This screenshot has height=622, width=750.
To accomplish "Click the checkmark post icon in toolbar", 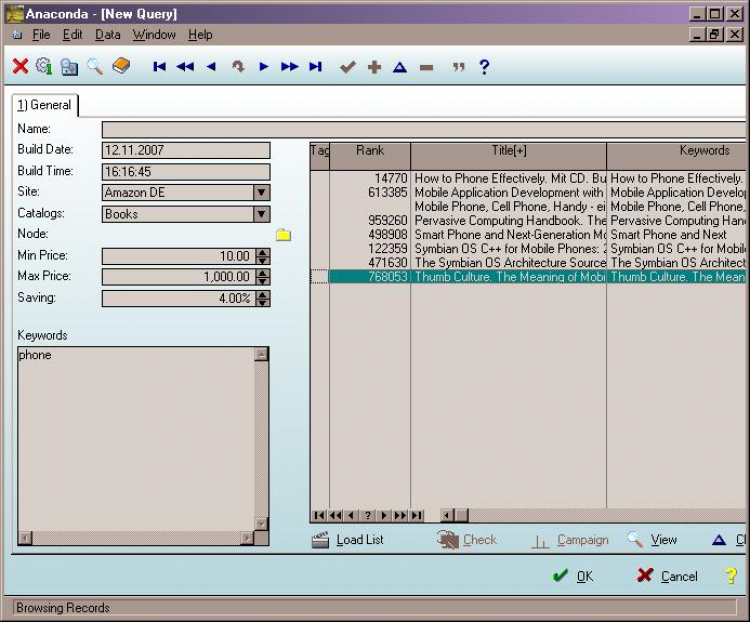I will 347,67.
